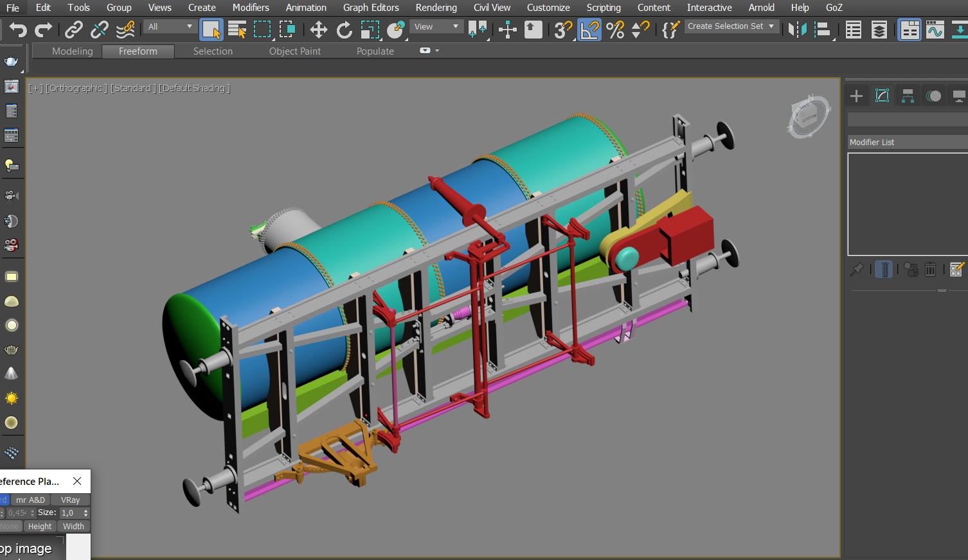The image size is (968, 560).
Task: Open the Create tab plus icon
Action: click(x=856, y=96)
